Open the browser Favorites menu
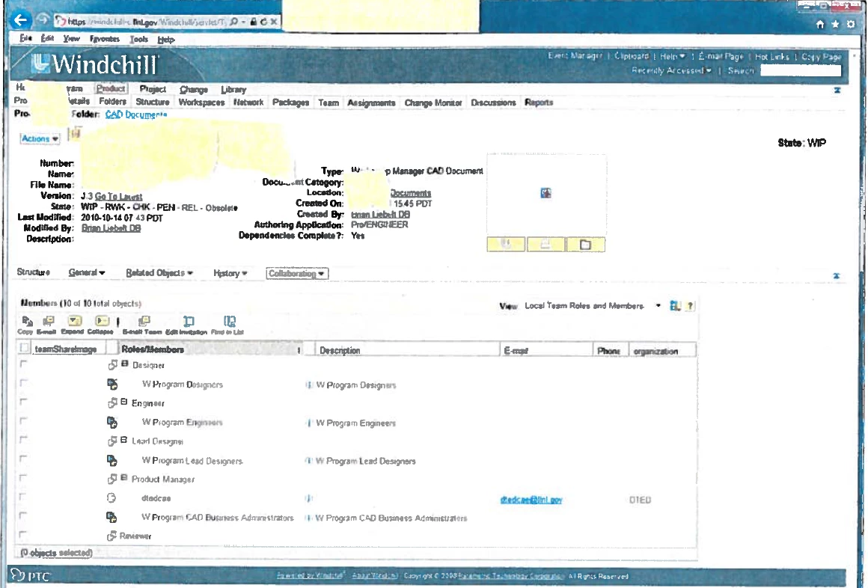 (x=105, y=39)
